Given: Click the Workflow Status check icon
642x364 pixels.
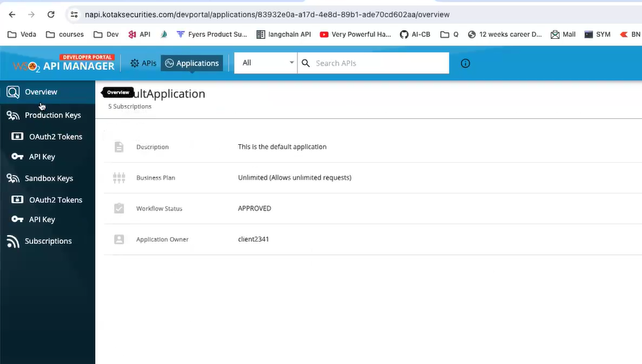Looking at the screenshot, I should click(119, 208).
